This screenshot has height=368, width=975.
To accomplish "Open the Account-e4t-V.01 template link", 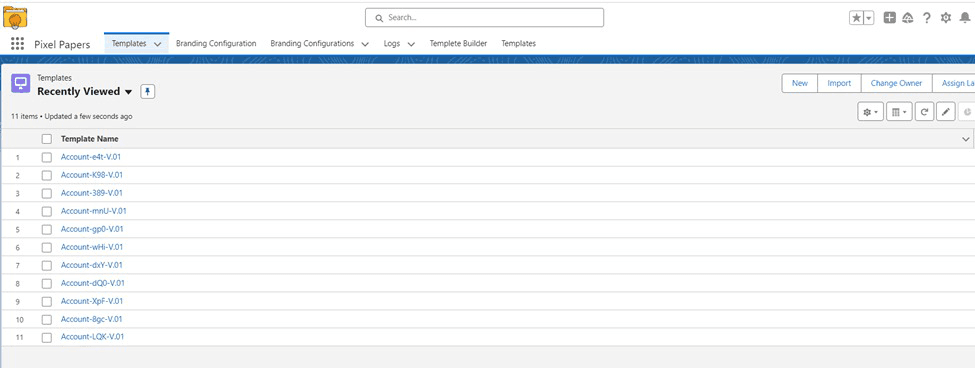I will [91, 157].
